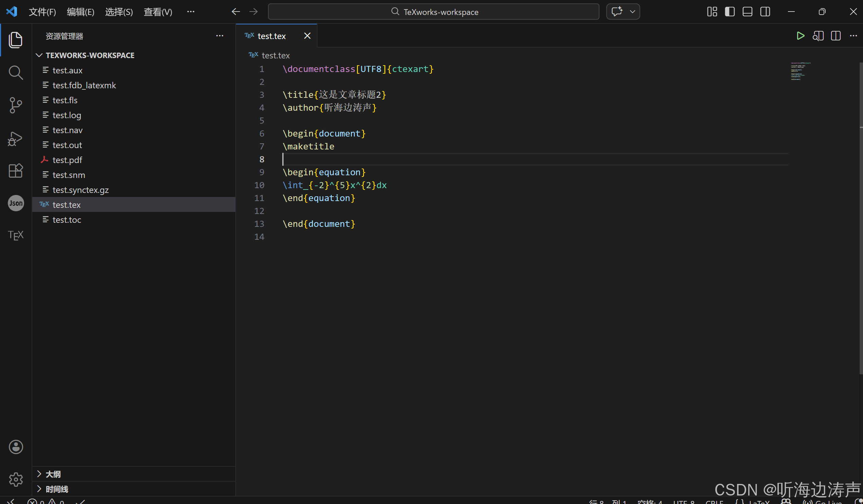Go back with the left arrow
Screen dimensions: 863x504
pyautogui.click(x=236, y=12)
